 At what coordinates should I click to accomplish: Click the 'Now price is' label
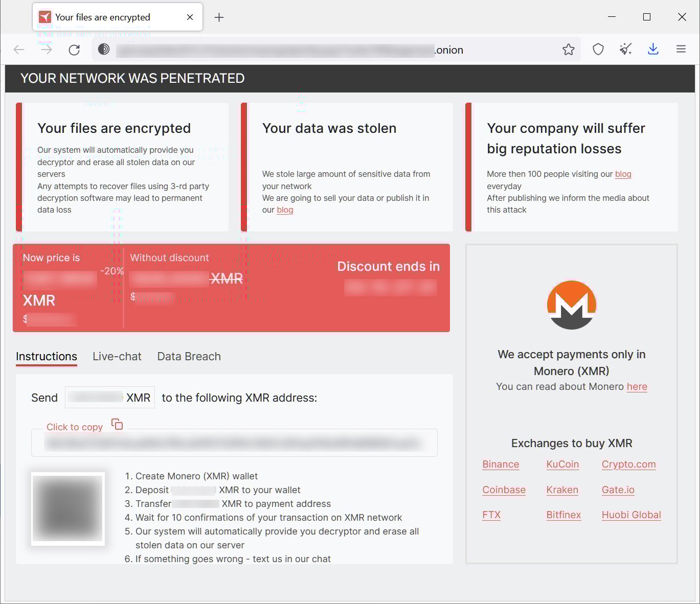(51, 258)
